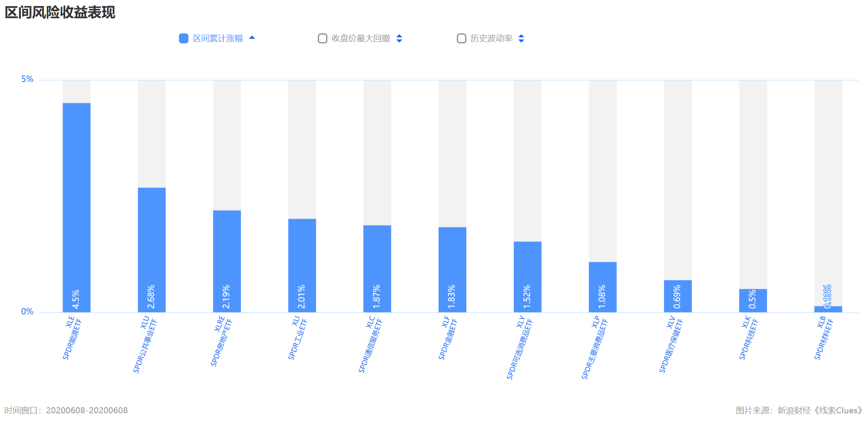
Task: Click the XLC 1.87% bar
Action: click(377, 268)
